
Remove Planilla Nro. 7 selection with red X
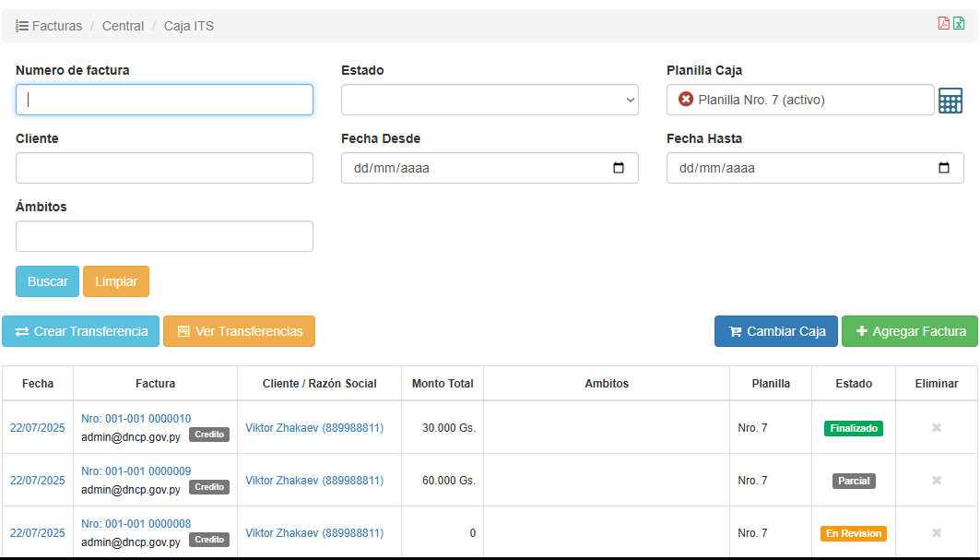[x=686, y=100]
